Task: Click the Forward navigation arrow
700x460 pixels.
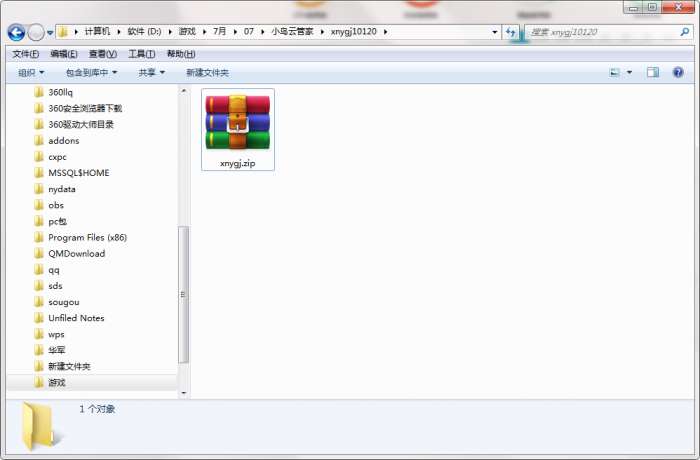Action: point(36,32)
